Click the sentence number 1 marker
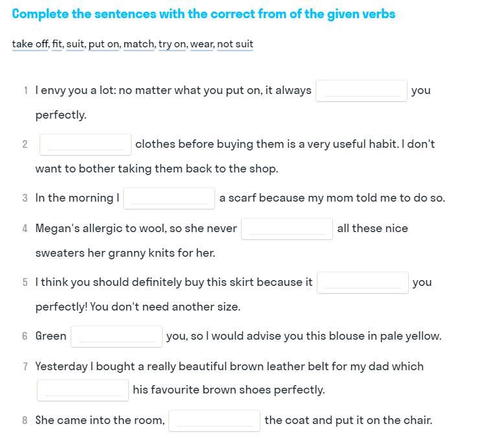This screenshot has width=495, height=448. 25,91
